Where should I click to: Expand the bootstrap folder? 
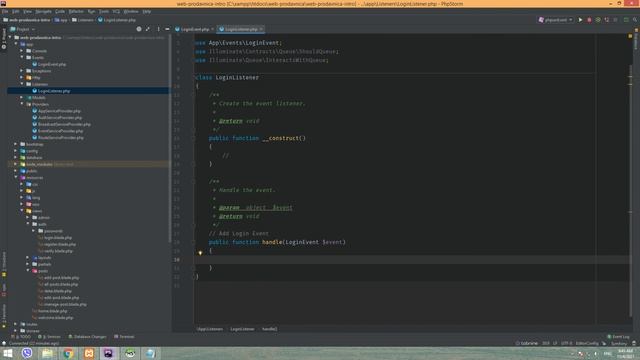(16, 144)
